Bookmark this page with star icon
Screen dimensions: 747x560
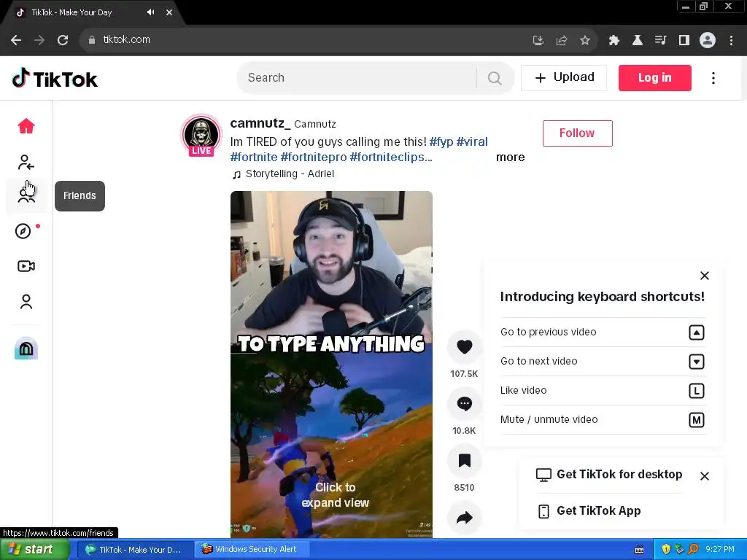pos(585,41)
